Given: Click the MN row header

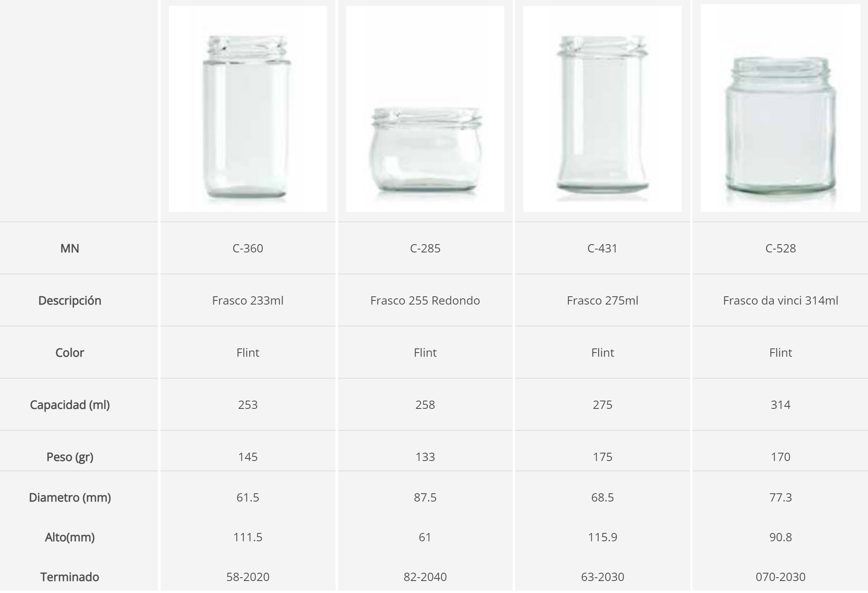Looking at the screenshot, I should [x=70, y=248].
